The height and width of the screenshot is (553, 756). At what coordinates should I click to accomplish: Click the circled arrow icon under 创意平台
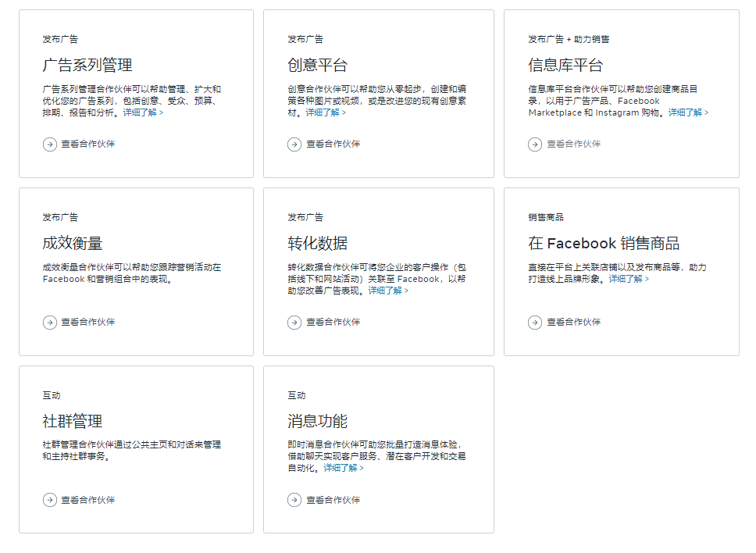tap(294, 144)
